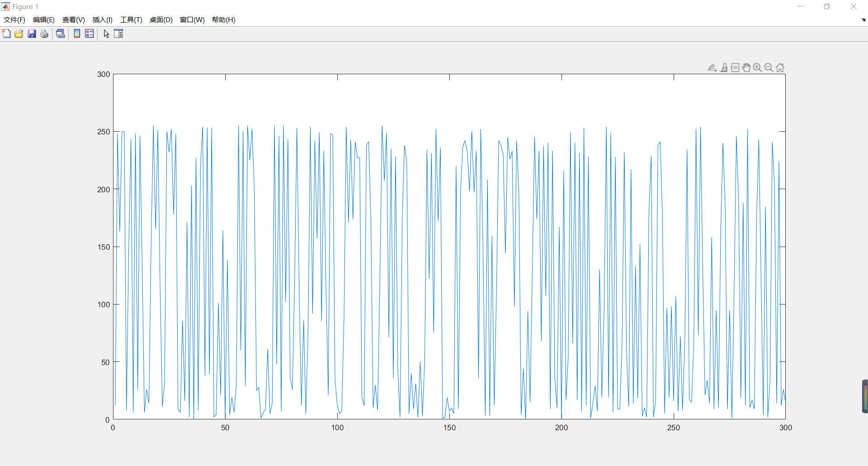Click the y-axis tick label 150
Screen dimensions: 868x466
[104, 247]
